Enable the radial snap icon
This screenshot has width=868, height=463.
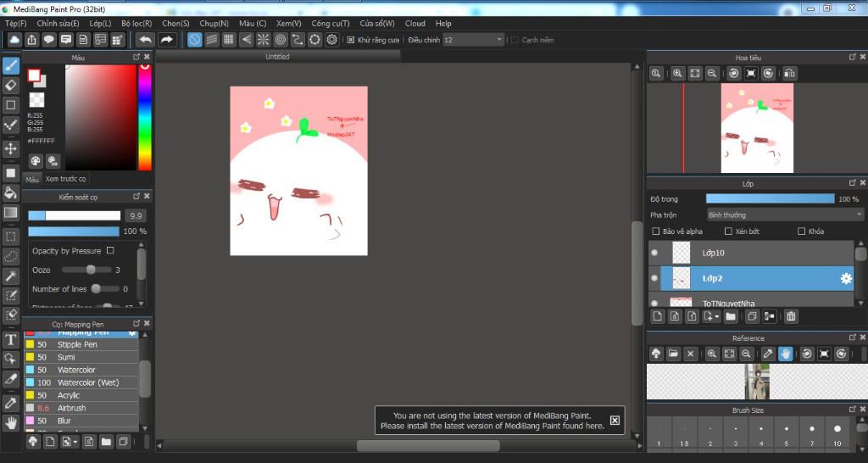[263, 39]
